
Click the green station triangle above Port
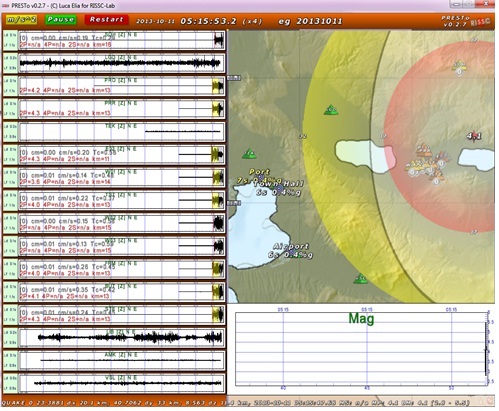pos(249,154)
